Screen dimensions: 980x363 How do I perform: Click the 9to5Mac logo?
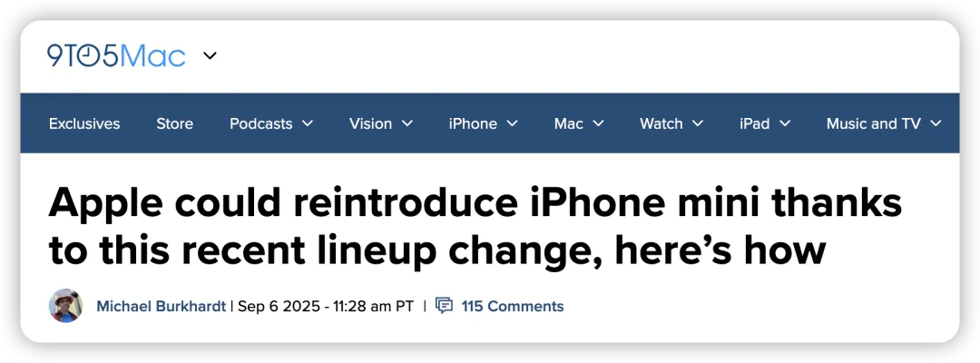116,55
